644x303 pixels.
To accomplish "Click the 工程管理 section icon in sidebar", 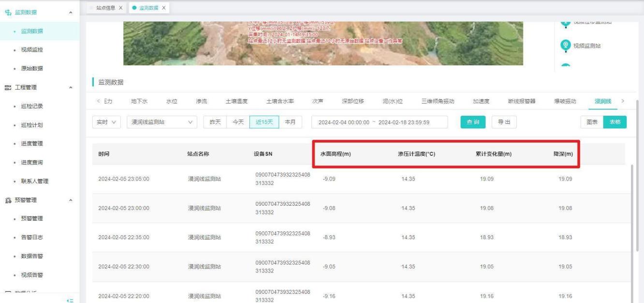I will (7, 88).
